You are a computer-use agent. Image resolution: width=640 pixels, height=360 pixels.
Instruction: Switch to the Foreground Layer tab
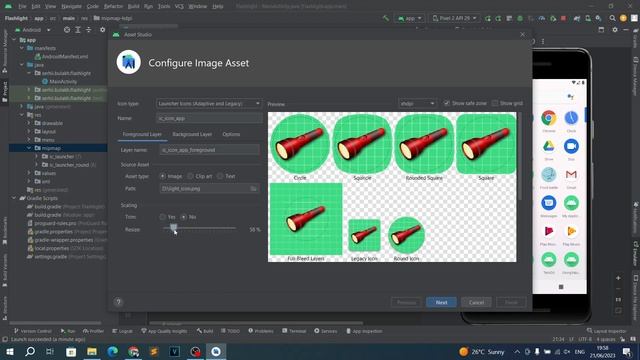click(142, 134)
